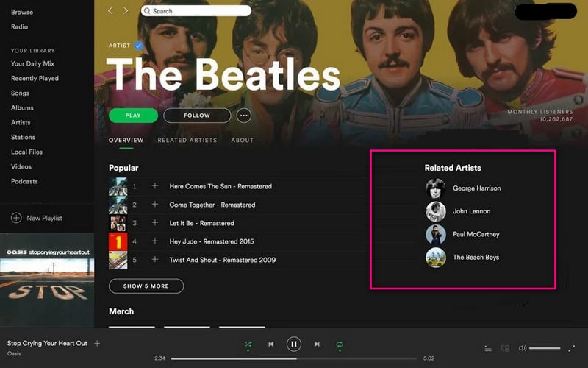Open Albums in Your Library

[x=22, y=107]
